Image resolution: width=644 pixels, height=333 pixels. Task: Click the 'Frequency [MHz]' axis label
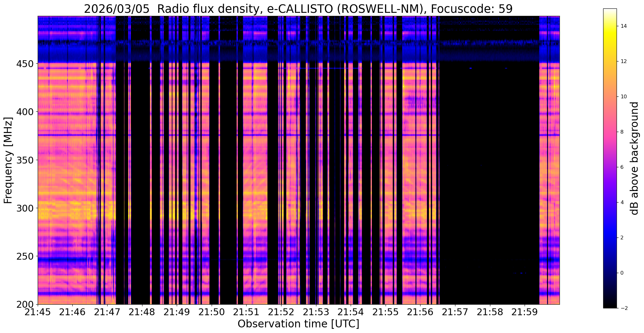point(8,160)
